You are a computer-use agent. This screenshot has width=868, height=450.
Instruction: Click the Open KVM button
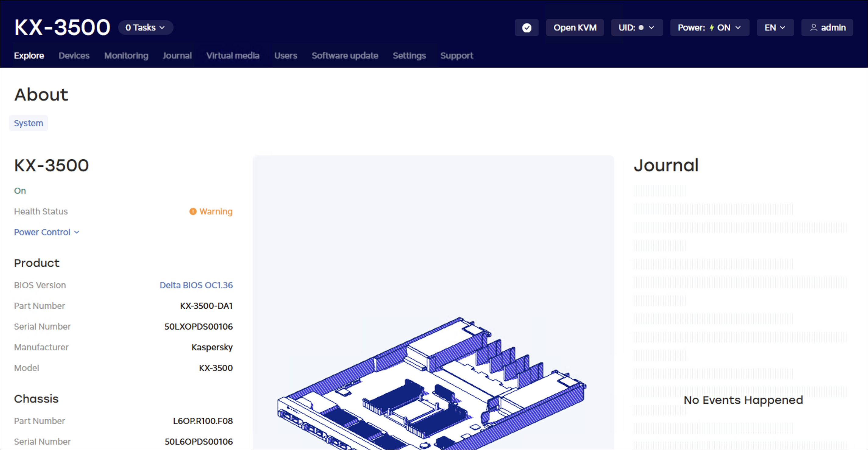point(575,28)
